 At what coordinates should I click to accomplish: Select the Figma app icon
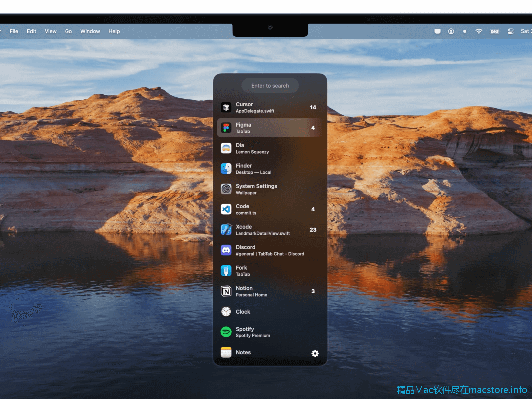pyautogui.click(x=226, y=128)
